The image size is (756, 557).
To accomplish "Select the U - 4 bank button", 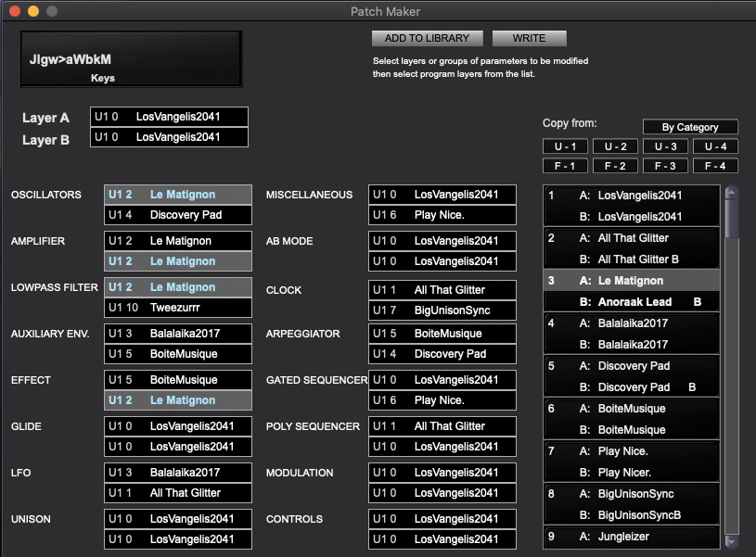I will [x=714, y=146].
